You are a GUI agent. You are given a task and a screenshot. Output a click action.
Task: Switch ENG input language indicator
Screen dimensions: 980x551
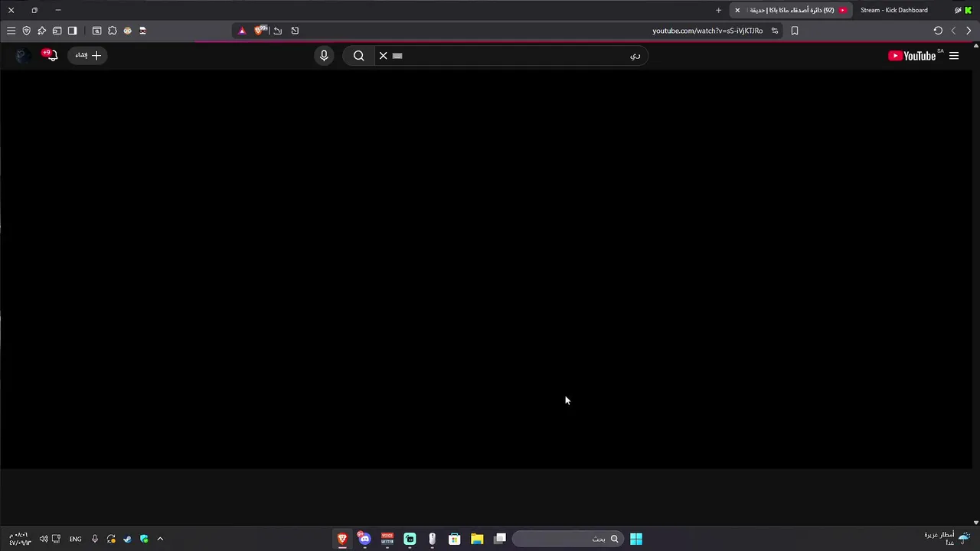coord(75,539)
